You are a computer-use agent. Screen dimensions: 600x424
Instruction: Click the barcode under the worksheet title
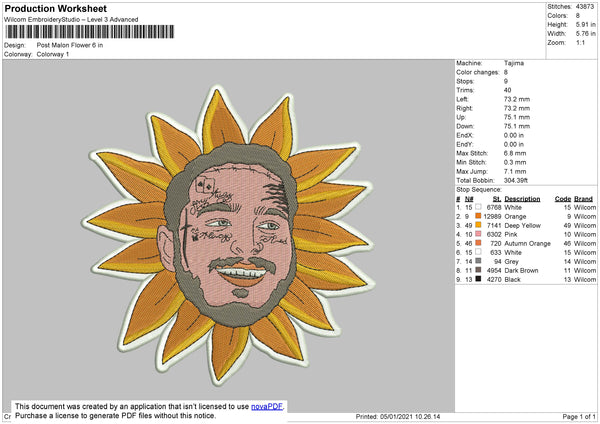[x=90, y=32]
